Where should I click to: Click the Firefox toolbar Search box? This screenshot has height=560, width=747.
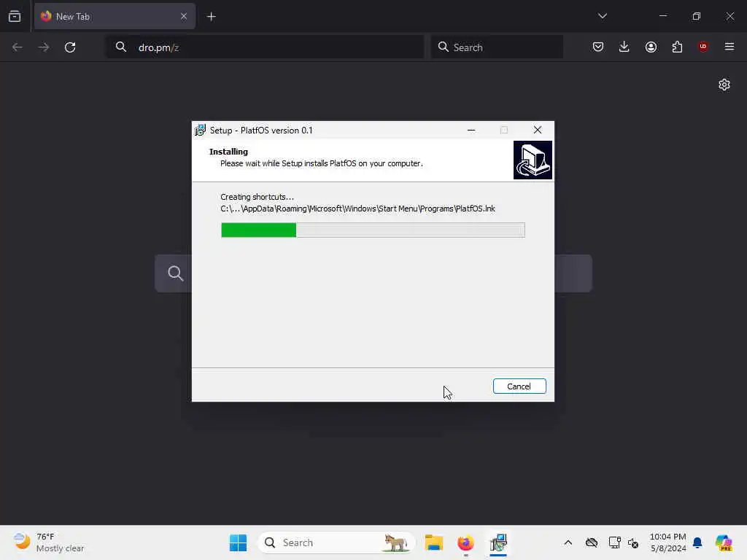click(497, 47)
